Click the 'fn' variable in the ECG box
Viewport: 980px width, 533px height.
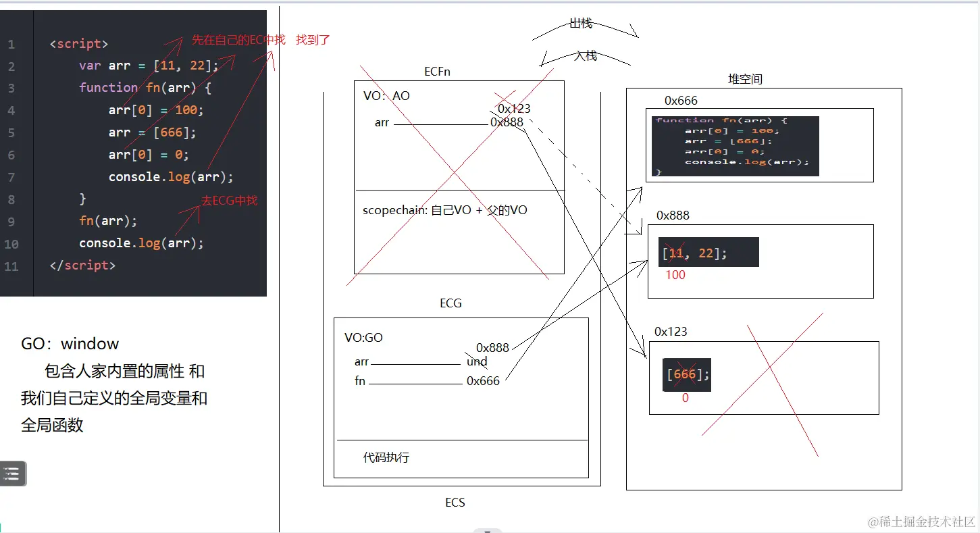360,381
